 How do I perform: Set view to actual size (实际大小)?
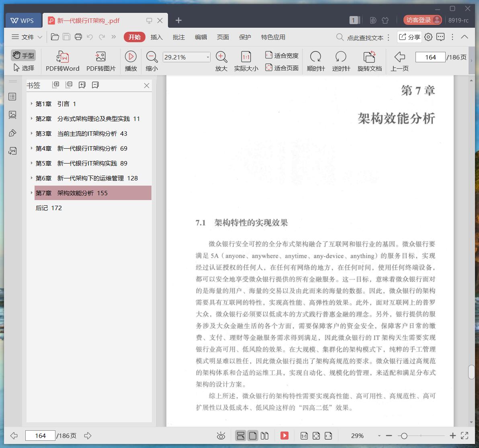(x=246, y=61)
